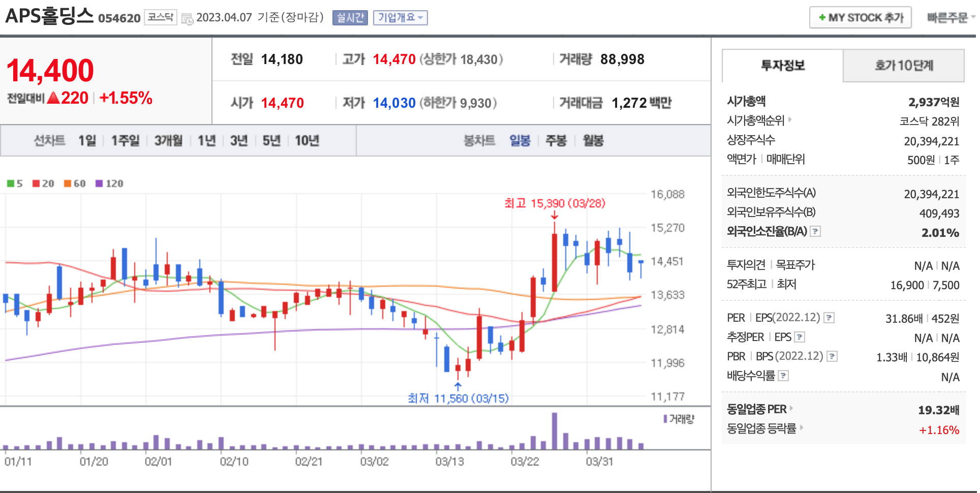Click the question mark next to 추정PER EPS
Image resolution: width=980 pixels, height=493 pixels.
[x=800, y=337]
